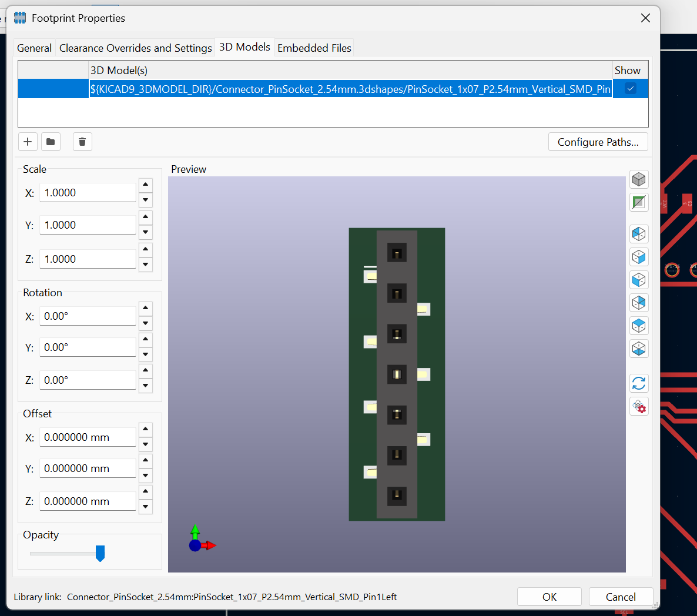Click the Configure Paths button

tap(598, 142)
